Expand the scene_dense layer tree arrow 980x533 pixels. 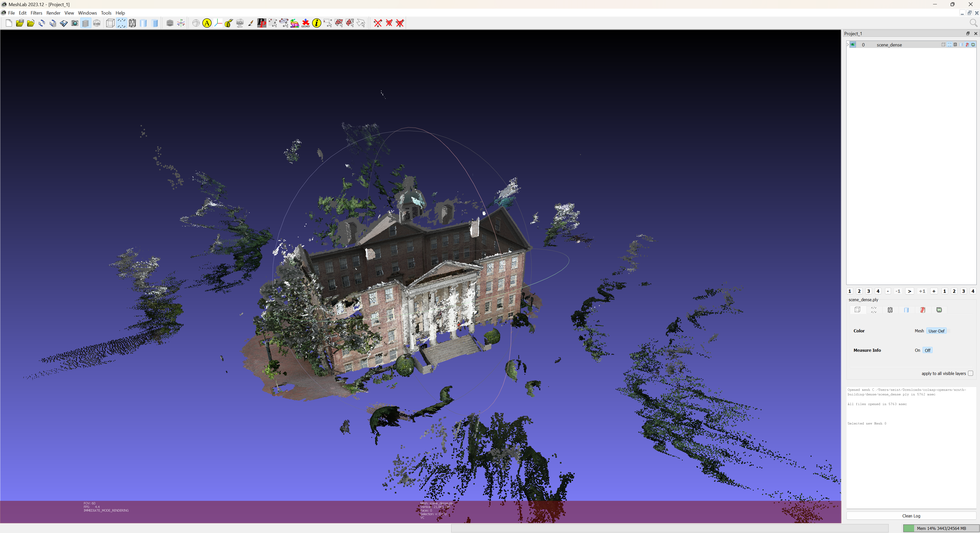pyautogui.click(x=848, y=44)
